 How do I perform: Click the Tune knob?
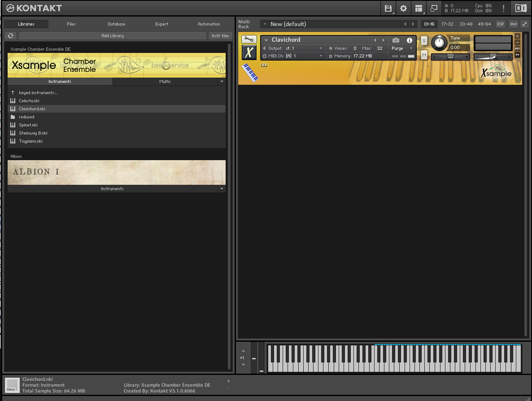(x=439, y=43)
